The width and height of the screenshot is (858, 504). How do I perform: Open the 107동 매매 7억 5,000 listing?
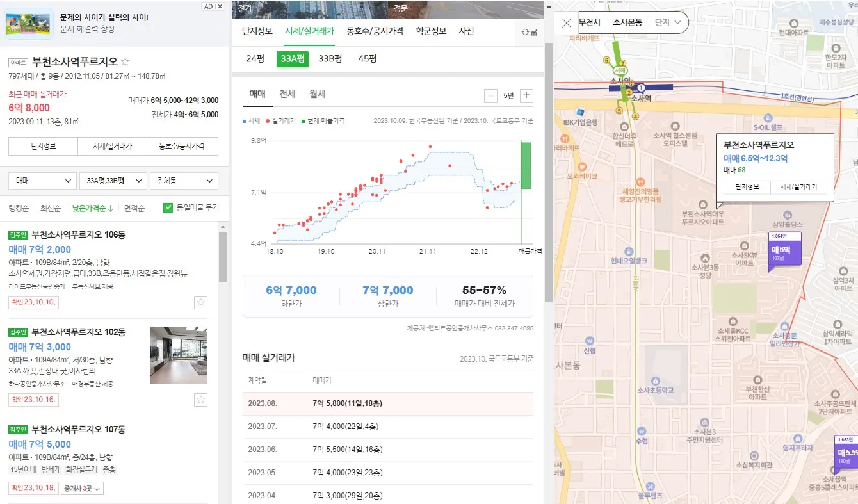108,460
